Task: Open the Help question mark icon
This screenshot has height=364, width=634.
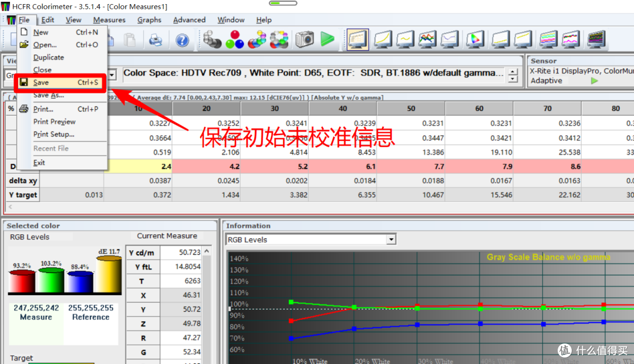Action: click(182, 40)
